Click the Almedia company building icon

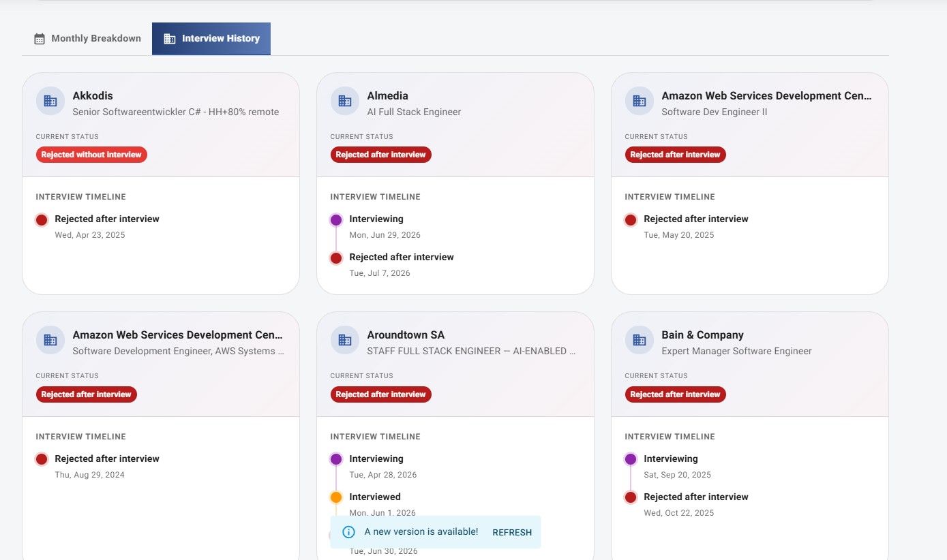pyautogui.click(x=345, y=101)
